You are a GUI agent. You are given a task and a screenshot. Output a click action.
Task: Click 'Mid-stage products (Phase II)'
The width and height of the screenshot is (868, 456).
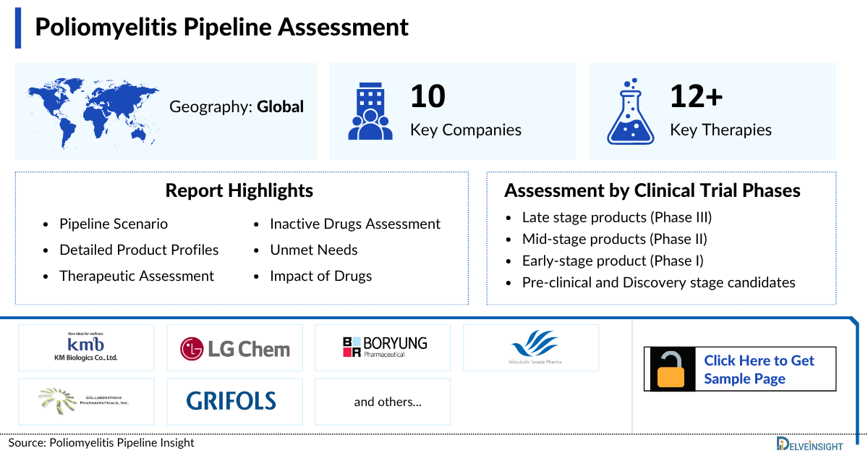[615, 239]
